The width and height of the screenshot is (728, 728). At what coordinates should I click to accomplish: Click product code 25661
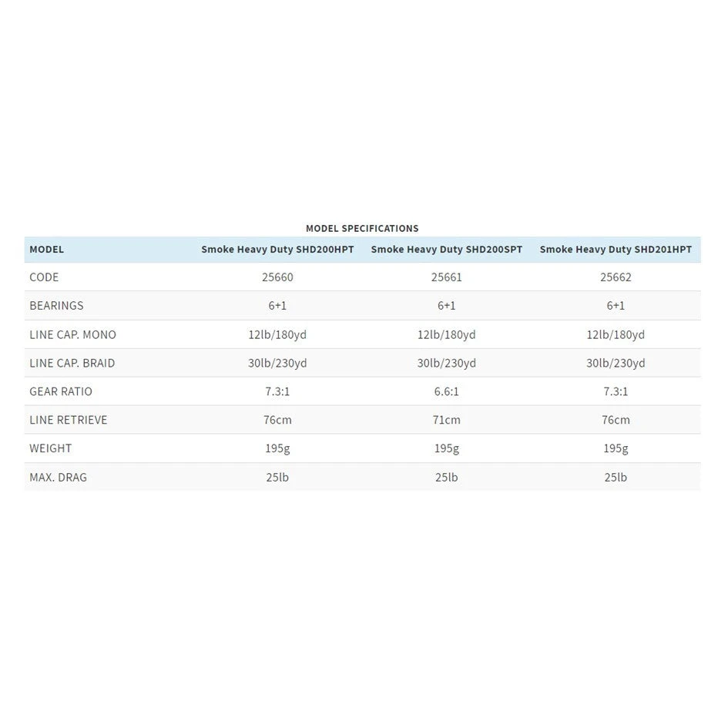click(447, 277)
